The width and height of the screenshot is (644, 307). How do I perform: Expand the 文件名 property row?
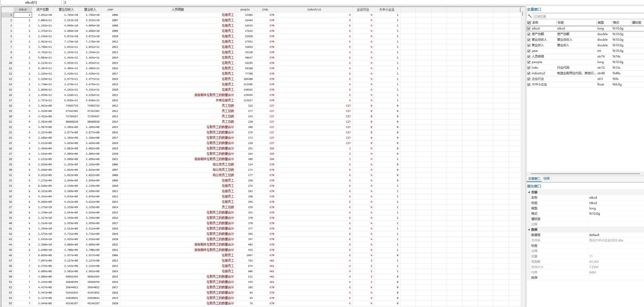click(529, 240)
